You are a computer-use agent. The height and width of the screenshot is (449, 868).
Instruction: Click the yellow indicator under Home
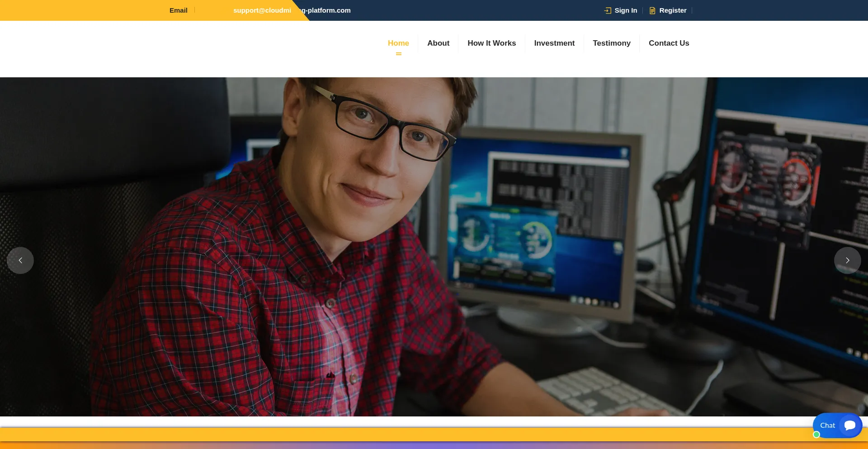click(398, 54)
